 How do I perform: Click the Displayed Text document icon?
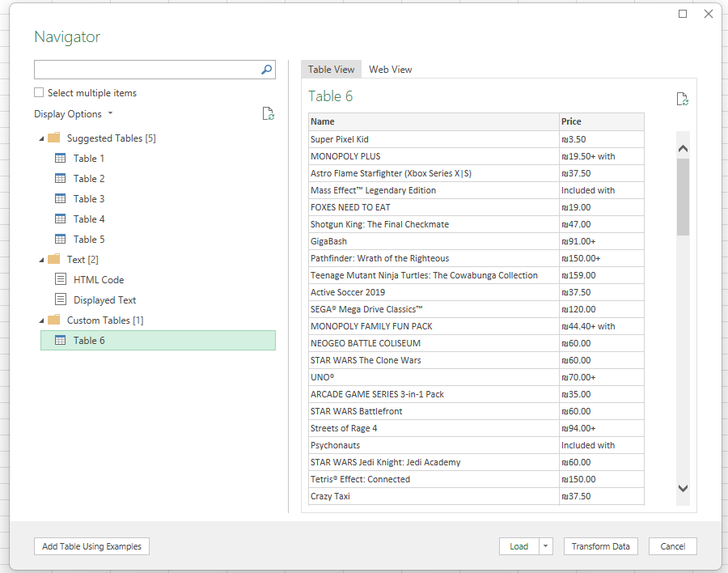click(60, 299)
